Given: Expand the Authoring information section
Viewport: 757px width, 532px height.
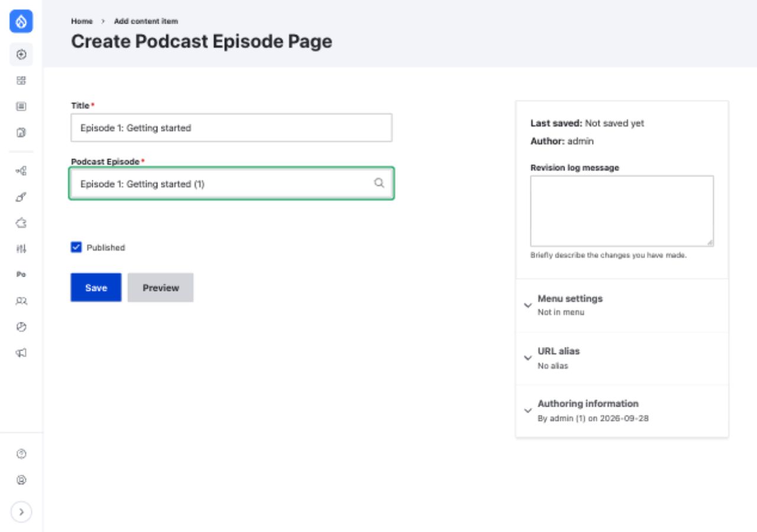Looking at the screenshot, I should 622,411.
